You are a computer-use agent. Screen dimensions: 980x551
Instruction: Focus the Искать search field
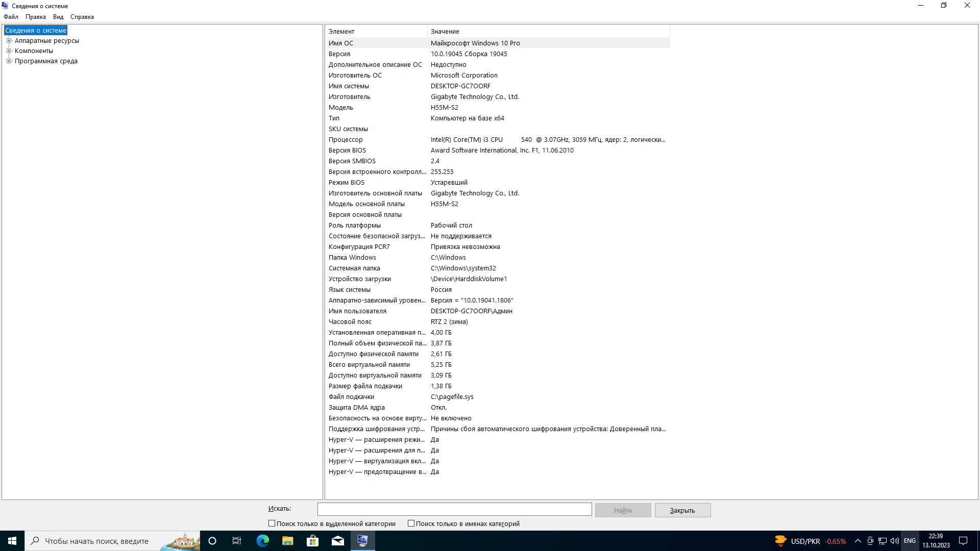tap(454, 509)
